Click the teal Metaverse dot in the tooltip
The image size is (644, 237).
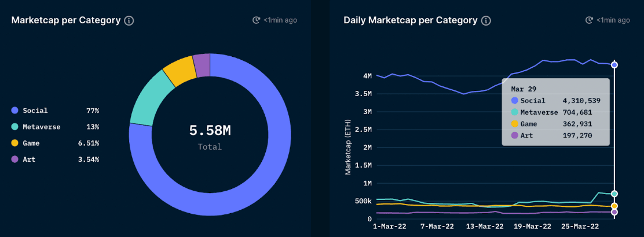(x=515, y=112)
